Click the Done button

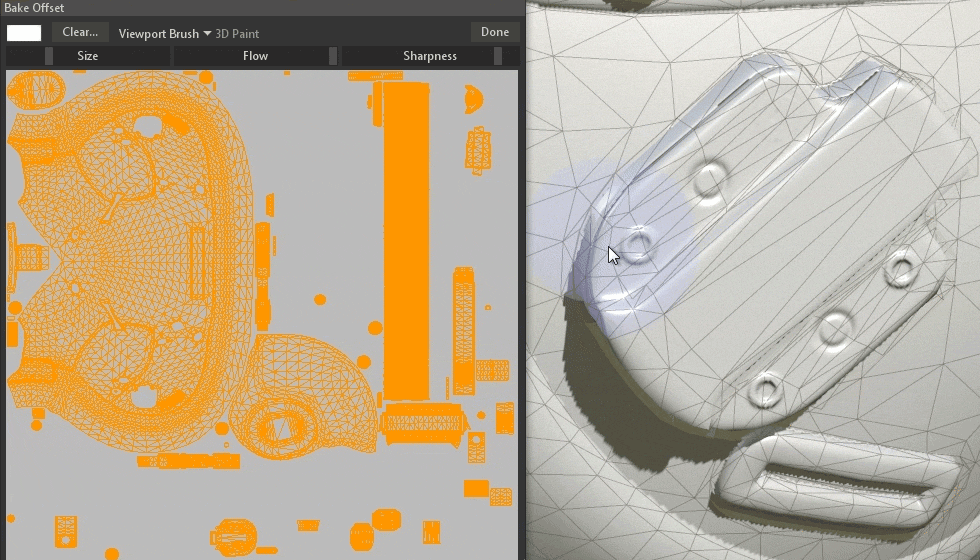pyautogui.click(x=495, y=32)
